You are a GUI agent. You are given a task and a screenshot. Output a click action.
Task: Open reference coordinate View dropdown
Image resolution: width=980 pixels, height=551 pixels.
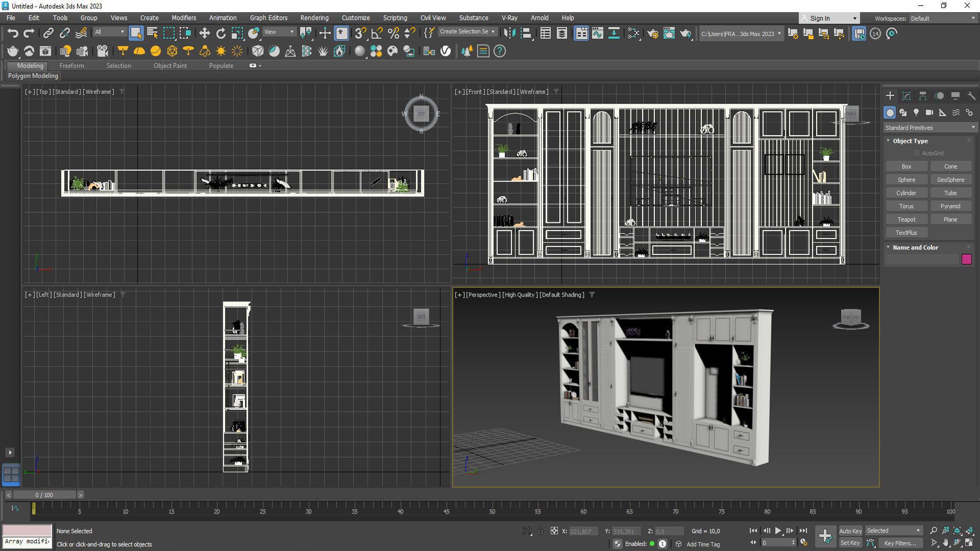tap(279, 32)
